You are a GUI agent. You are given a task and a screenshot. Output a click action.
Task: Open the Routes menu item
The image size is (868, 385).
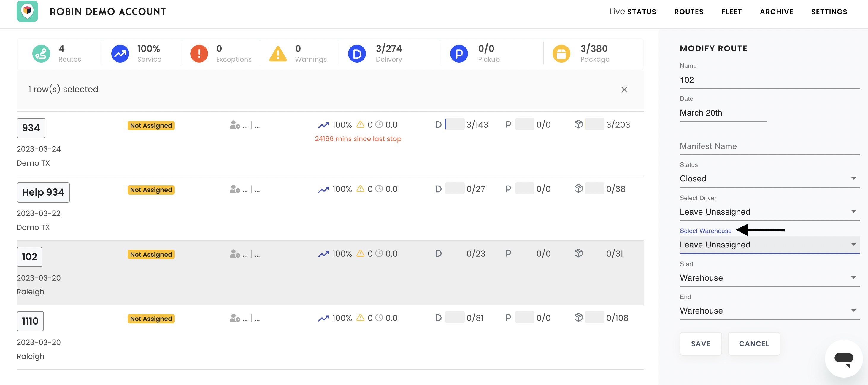point(688,12)
